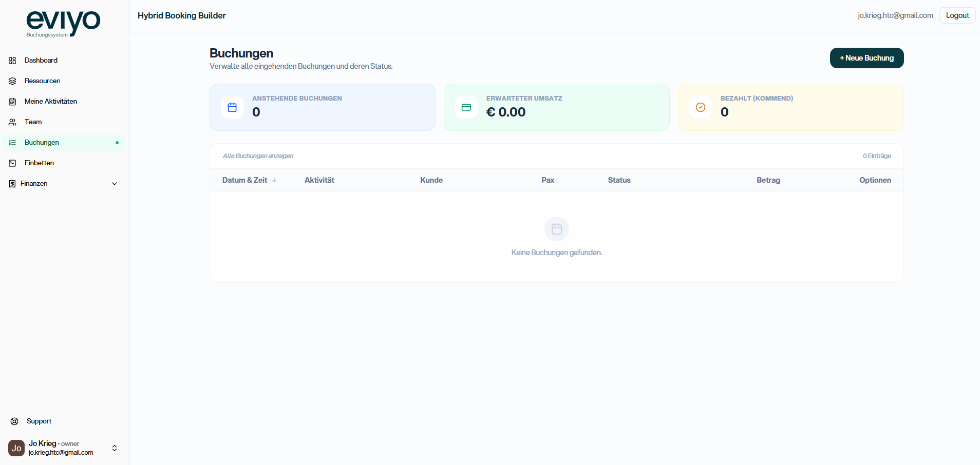Select the Team sidebar menu entry
Viewport: 980px width, 465px height.
pos(33,122)
